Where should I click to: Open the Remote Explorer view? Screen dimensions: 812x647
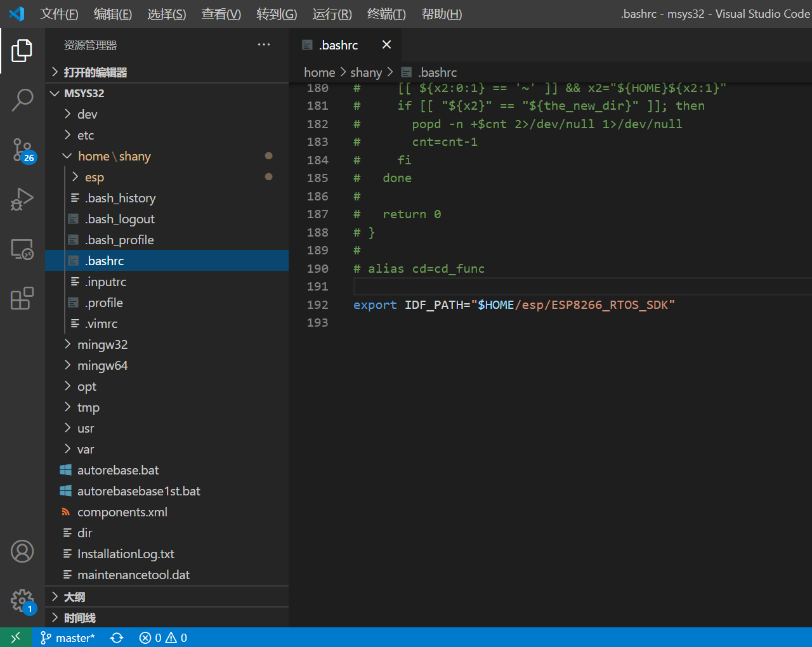[22, 249]
